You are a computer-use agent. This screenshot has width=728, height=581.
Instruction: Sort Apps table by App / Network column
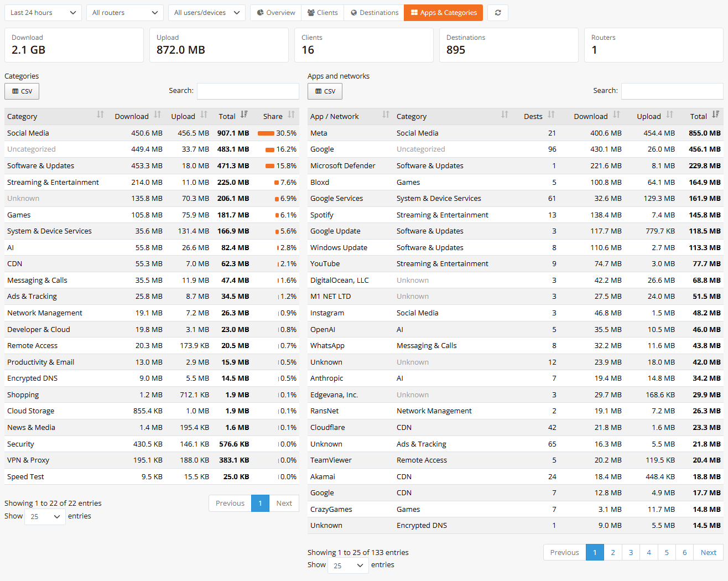pyautogui.click(x=350, y=116)
